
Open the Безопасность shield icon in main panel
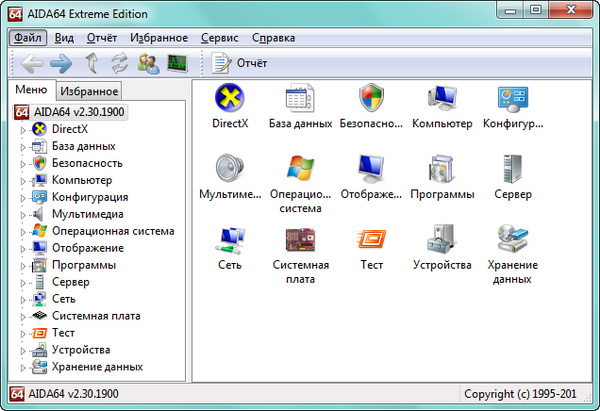(x=371, y=100)
